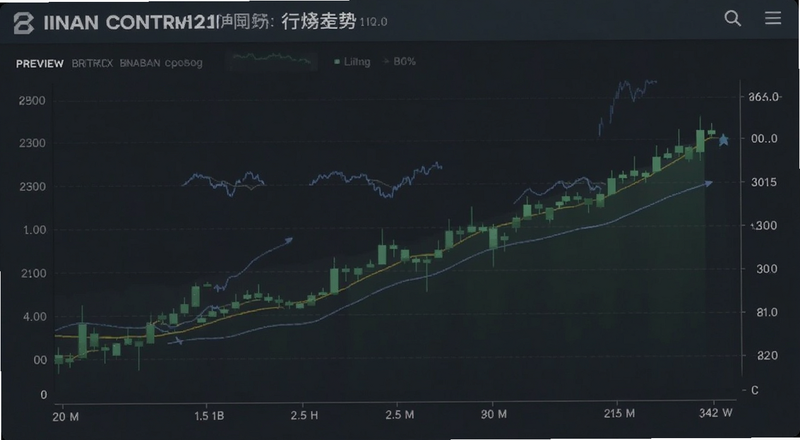Image resolution: width=800 pixels, height=440 pixels.
Task: Select the BNABAN tab
Action: coord(140,64)
